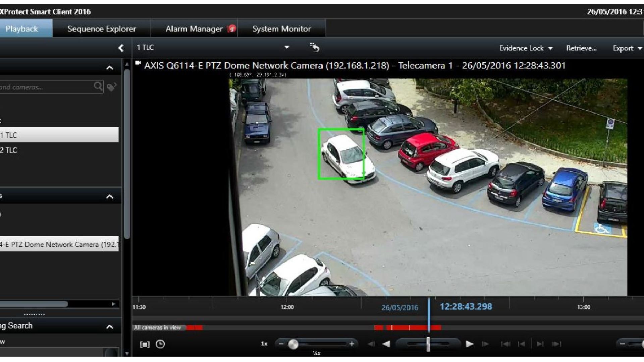Click the timeline zoom minus button

click(x=622, y=344)
